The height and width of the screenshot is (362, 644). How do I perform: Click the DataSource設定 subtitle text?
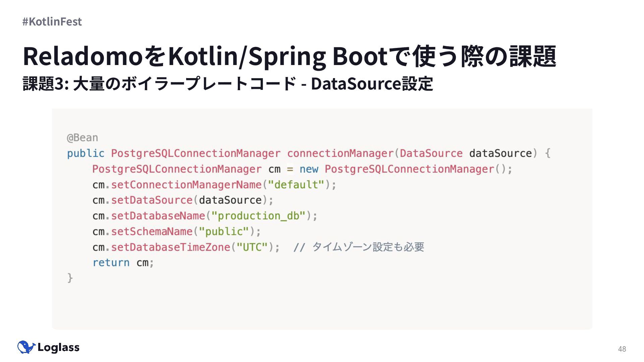click(372, 84)
